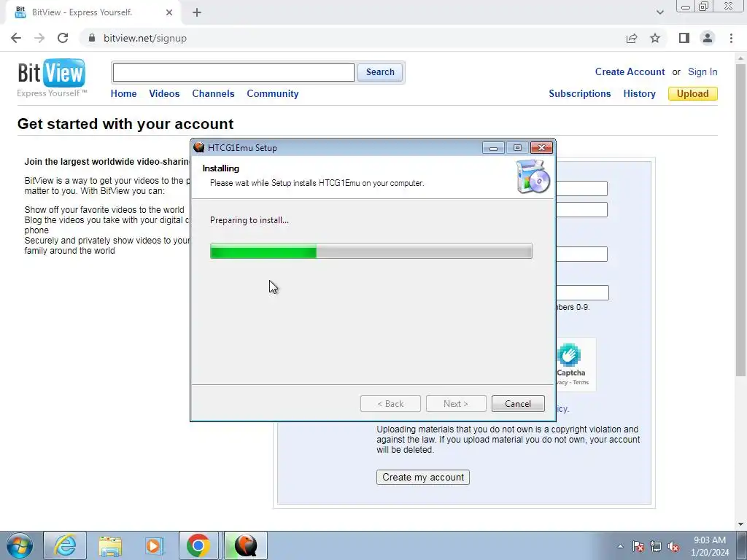Click the first signup form field
Image resolution: width=747 pixels, height=560 pixels.
click(x=581, y=189)
